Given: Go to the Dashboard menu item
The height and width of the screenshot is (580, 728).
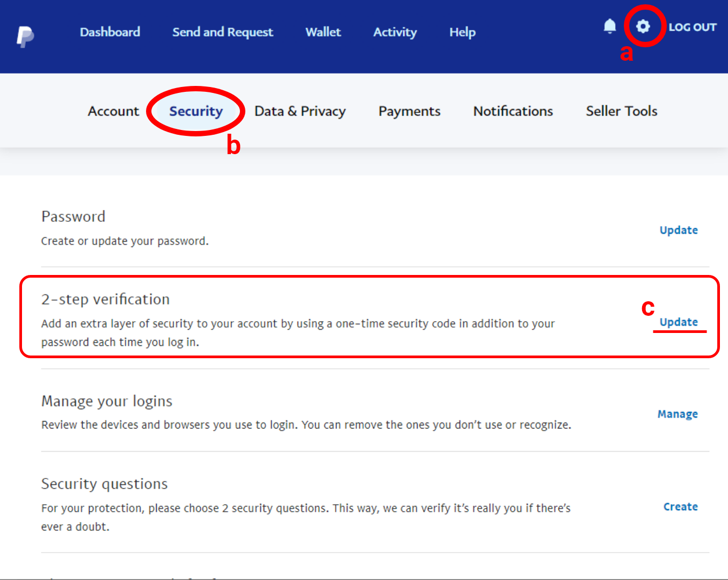Looking at the screenshot, I should tap(110, 32).
